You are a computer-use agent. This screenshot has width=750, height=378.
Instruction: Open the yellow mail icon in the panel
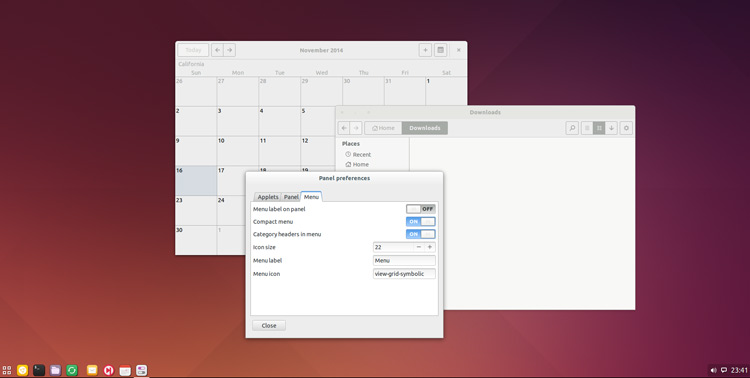(x=92, y=370)
